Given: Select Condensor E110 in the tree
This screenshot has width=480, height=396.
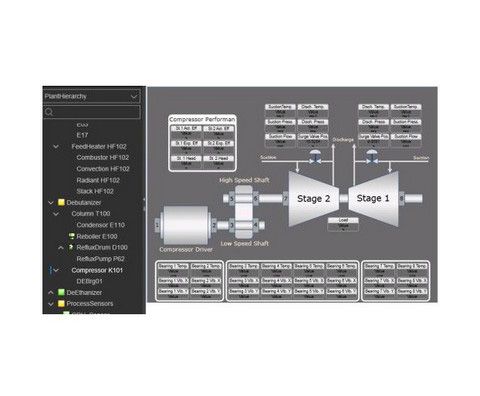Looking at the screenshot, I should pyautogui.click(x=101, y=225).
